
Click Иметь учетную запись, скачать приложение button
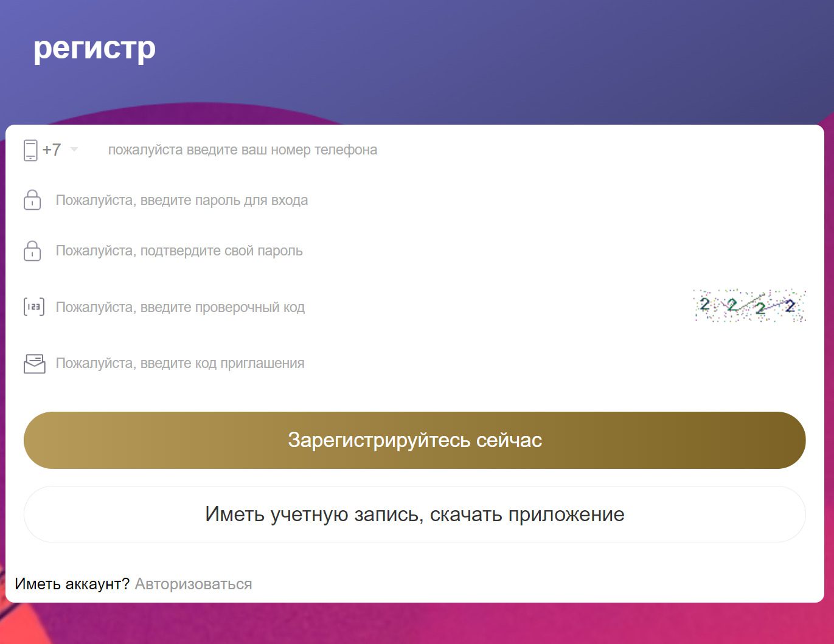[415, 514]
